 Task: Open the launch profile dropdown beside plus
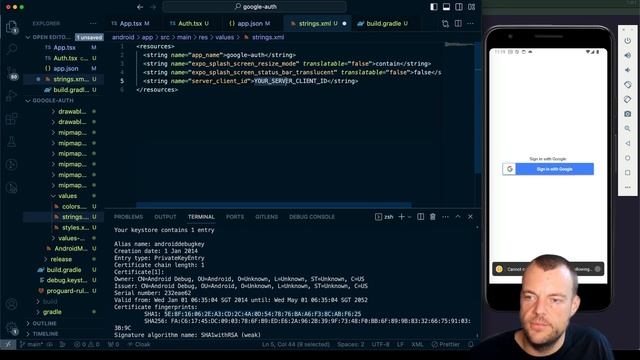409,217
